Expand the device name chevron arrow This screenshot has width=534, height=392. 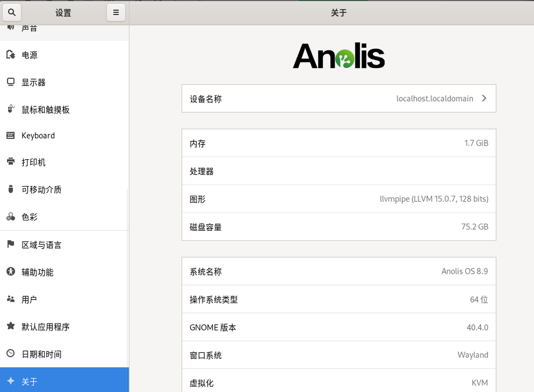pos(484,98)
